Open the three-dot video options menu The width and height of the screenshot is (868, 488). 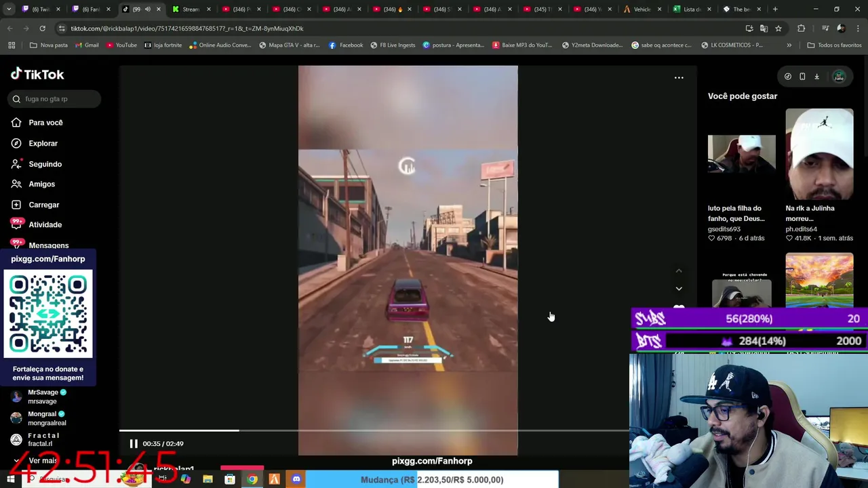(679, 78)
